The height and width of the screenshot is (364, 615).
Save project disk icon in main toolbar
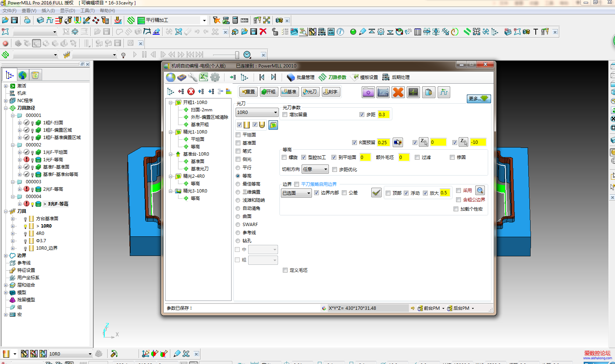(x=14, y=20)
